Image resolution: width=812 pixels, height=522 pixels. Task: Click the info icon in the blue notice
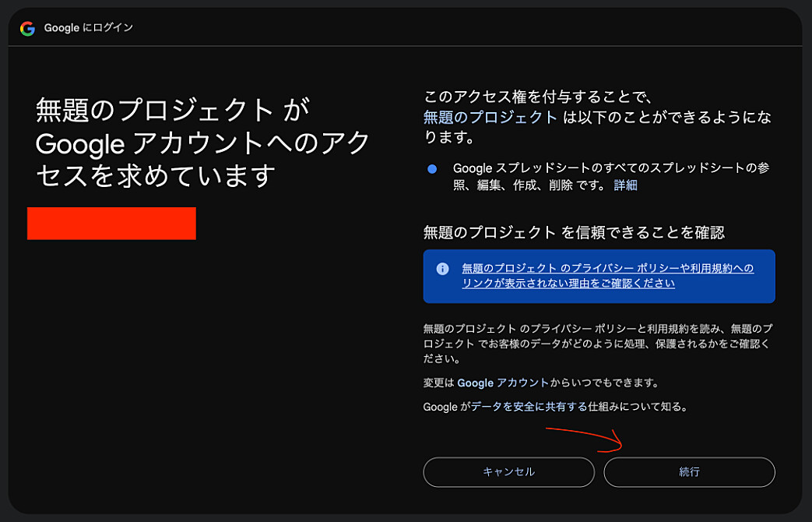pyautogui.click(x=442, y=269)
